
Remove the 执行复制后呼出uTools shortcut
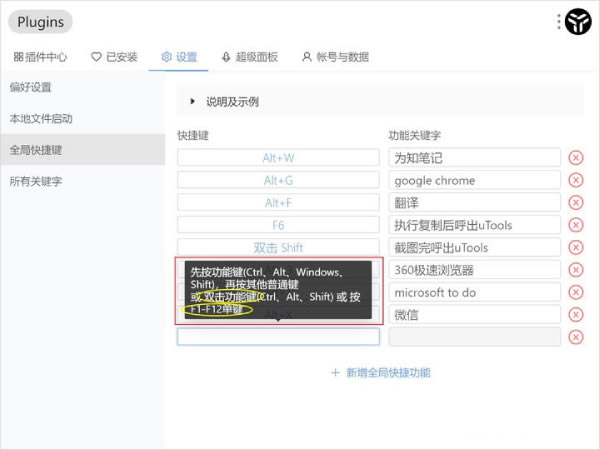click(x=576, y=225)
